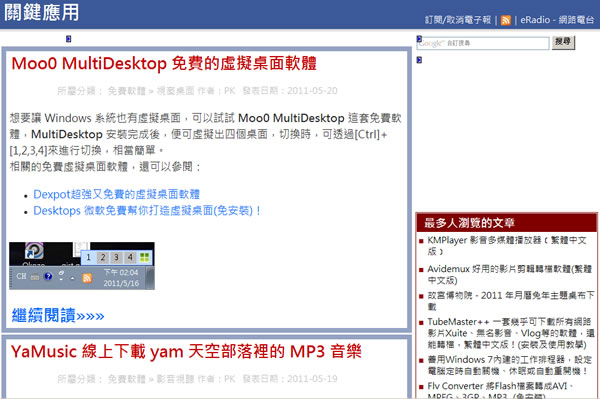Open Flv Converter 將Flash檔案轉成AVI article
The height and width of the screenshot is (399, 600).
(501, 390)
